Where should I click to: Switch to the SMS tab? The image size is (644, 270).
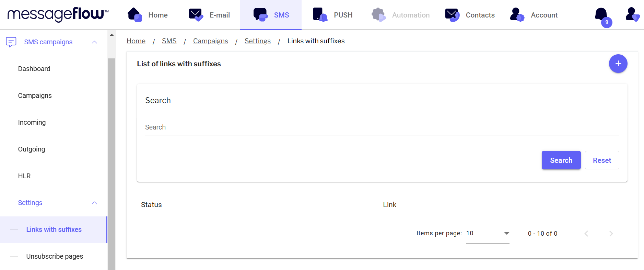(x=271, y=15)
